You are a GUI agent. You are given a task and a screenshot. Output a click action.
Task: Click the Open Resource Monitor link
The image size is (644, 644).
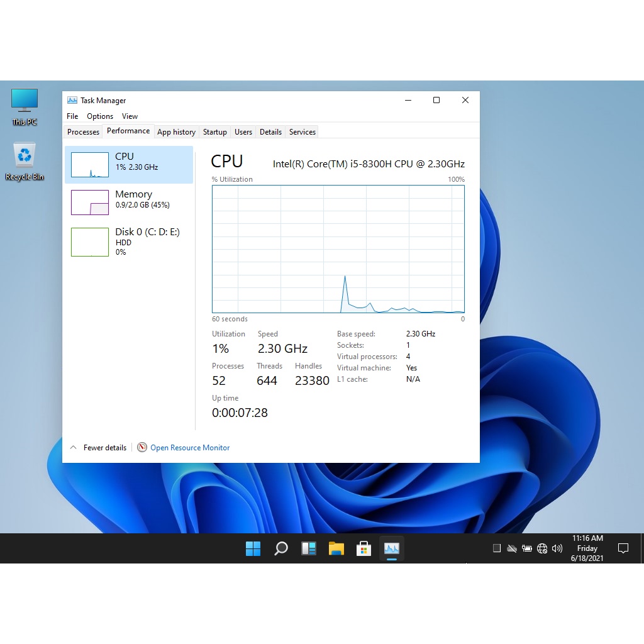point(189,448)
